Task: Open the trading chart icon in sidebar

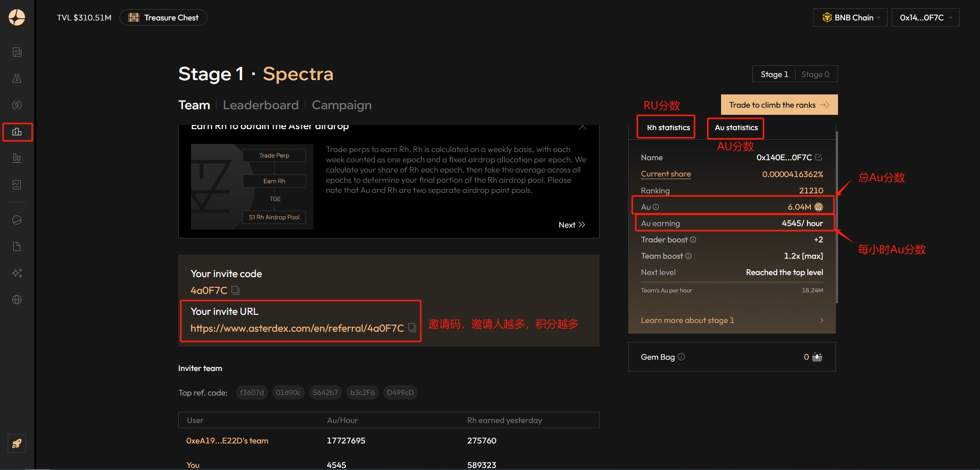Action: pyautogui.click(x=17, y=52)
